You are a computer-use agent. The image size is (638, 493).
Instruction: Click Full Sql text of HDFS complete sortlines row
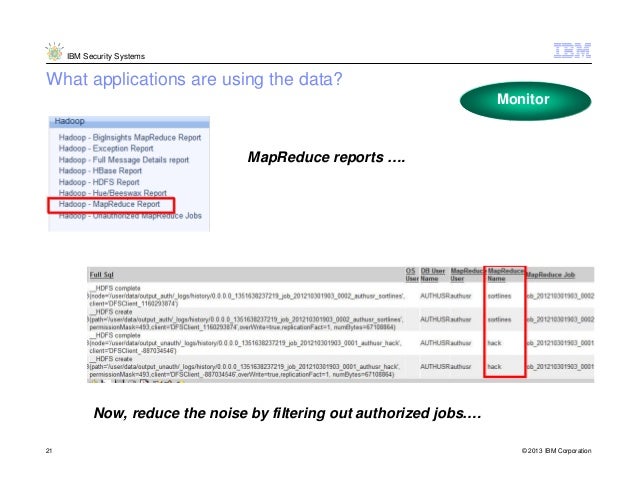click(246, 296)
